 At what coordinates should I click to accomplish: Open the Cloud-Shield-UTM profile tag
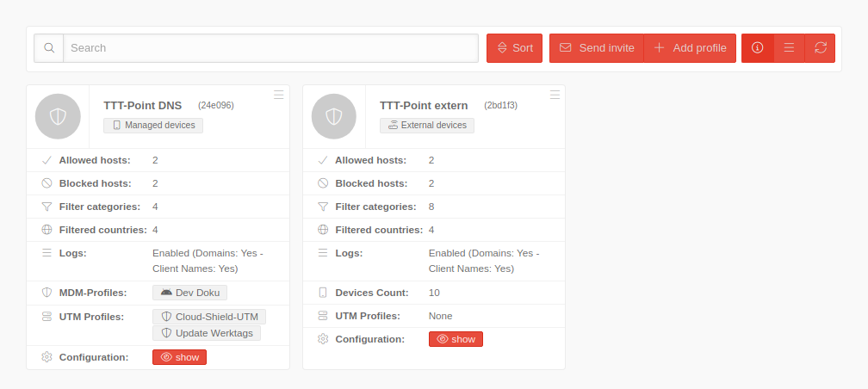(x=209, y=316)
